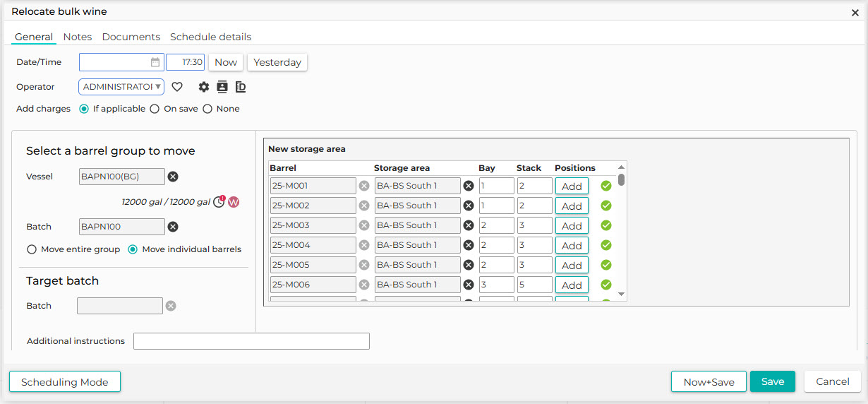
Task: Cancel the relocate dialog
Action: (x=833, y=381)
